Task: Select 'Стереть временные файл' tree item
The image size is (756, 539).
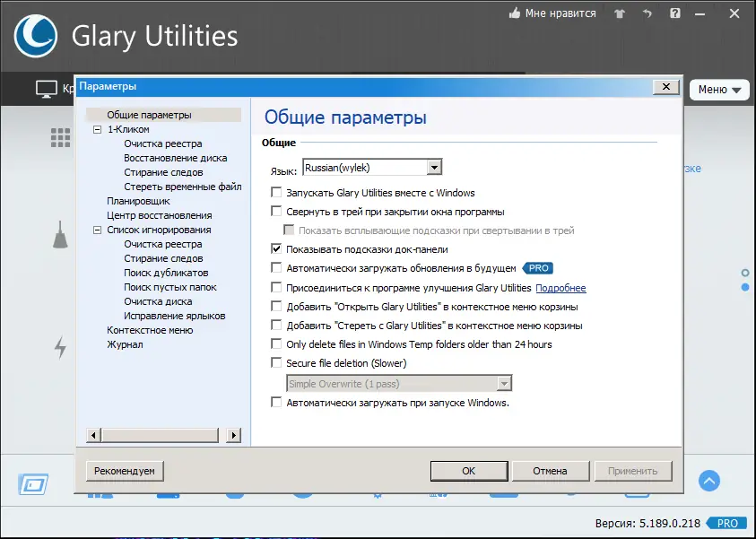Action: [x=183, y=187]
